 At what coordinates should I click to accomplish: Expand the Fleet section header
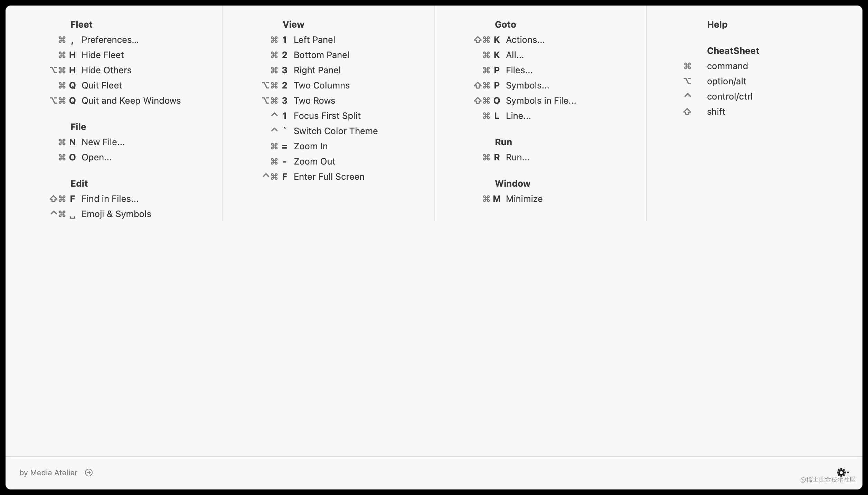81,24
